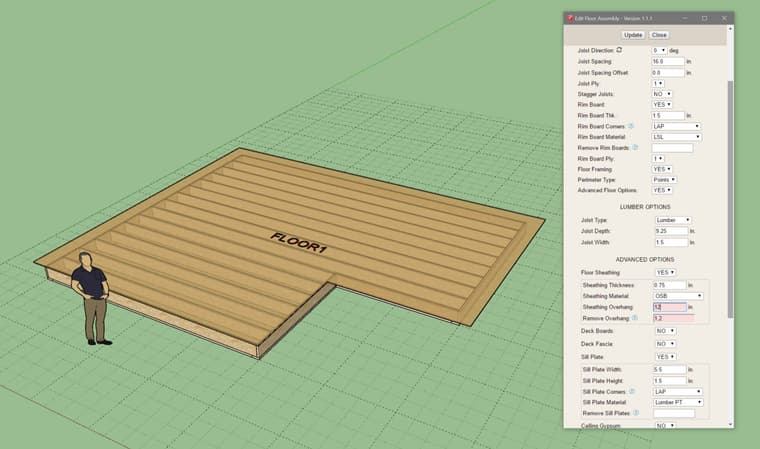
Task: Click the help icon beside Sill Plate Corners
Action: click(x=631, y=391)
